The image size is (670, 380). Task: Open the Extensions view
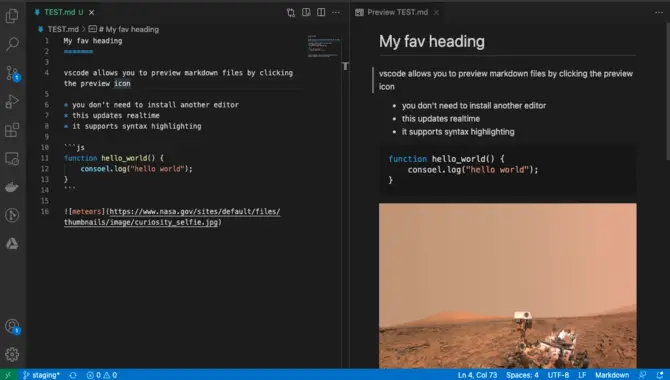tap(12, 130)
